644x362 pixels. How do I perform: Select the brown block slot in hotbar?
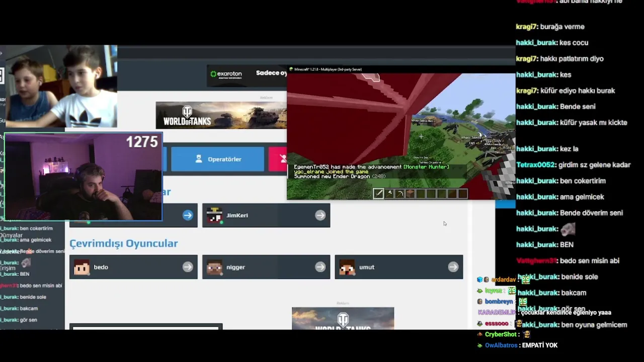point(411,194)
